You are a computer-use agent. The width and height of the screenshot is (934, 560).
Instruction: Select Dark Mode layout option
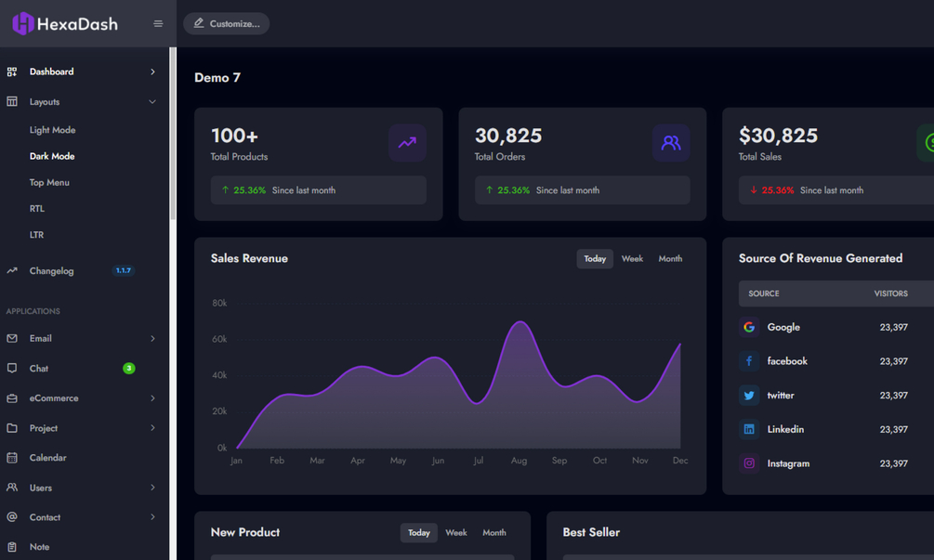point(52,157)
